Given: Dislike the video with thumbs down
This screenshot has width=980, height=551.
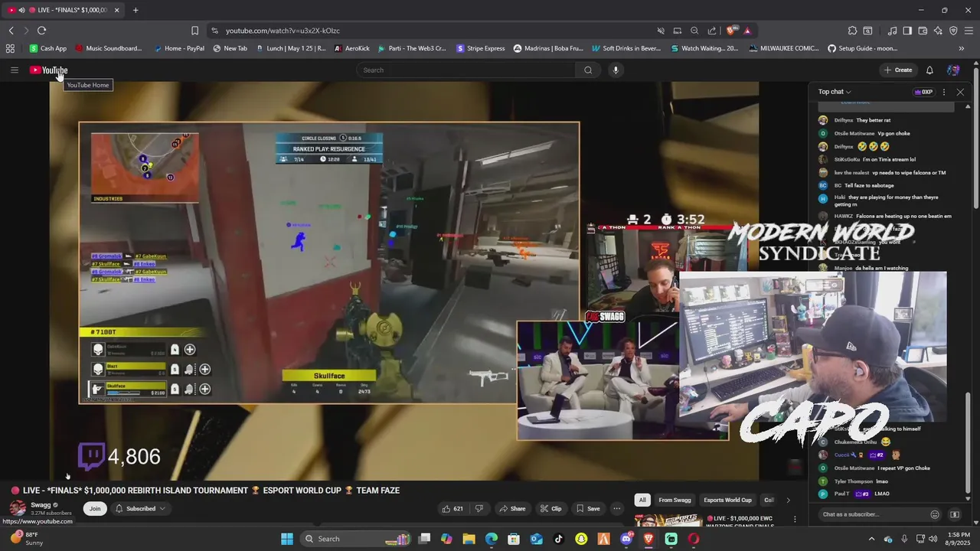Looking at the screenshot, I should [x=479, y=508].
